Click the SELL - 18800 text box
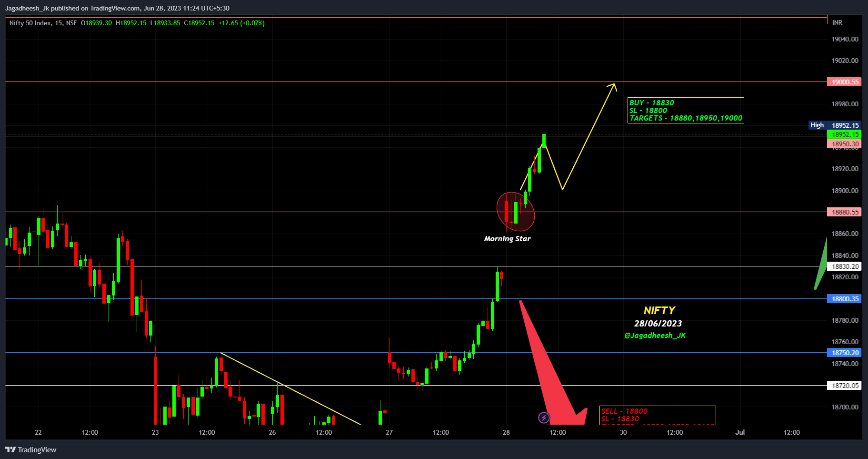The image size is (868, 459). [x=658, y=415]
